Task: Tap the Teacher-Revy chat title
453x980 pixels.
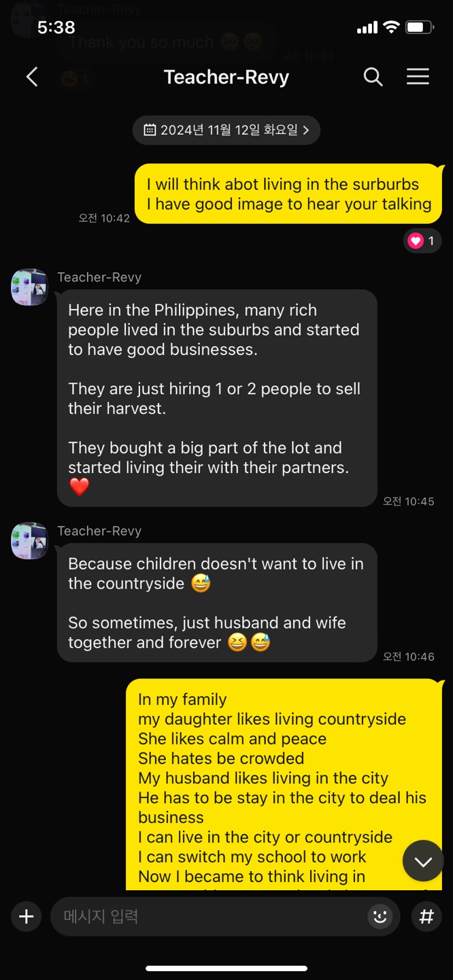Action: 227,77
